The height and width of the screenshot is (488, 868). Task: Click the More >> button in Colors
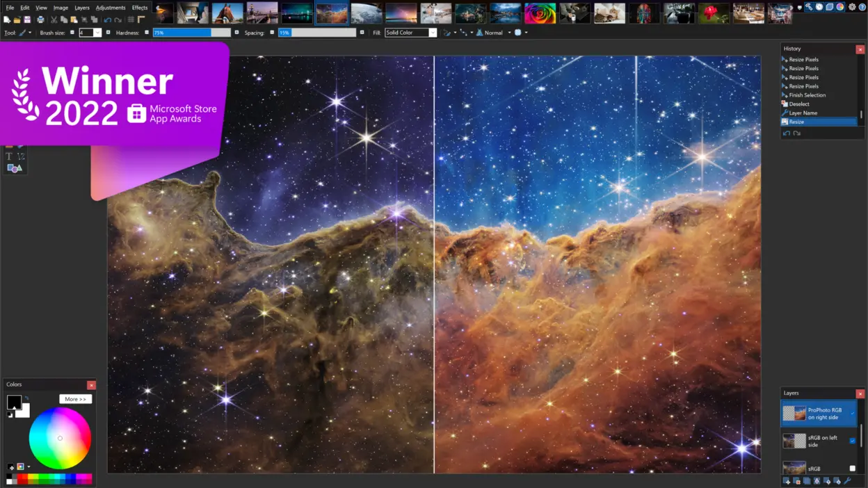75,399
